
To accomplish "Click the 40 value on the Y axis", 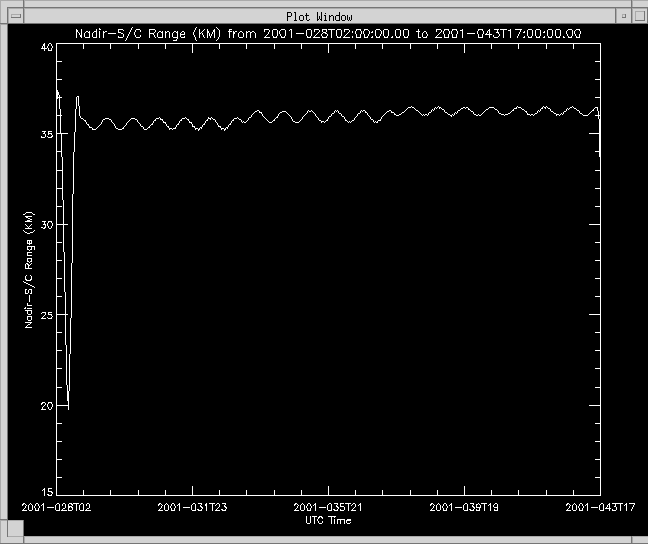I will point(46,48).
